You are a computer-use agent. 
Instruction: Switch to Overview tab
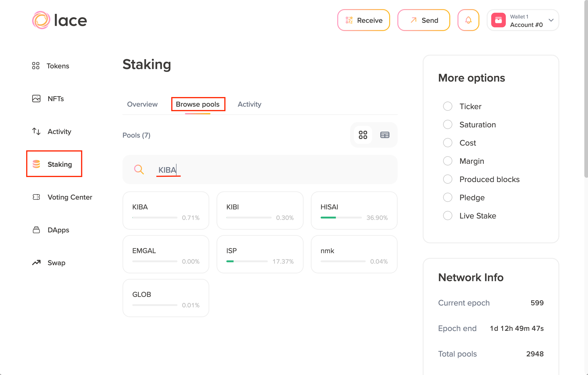pyautogui.click(x=142, y=104)
